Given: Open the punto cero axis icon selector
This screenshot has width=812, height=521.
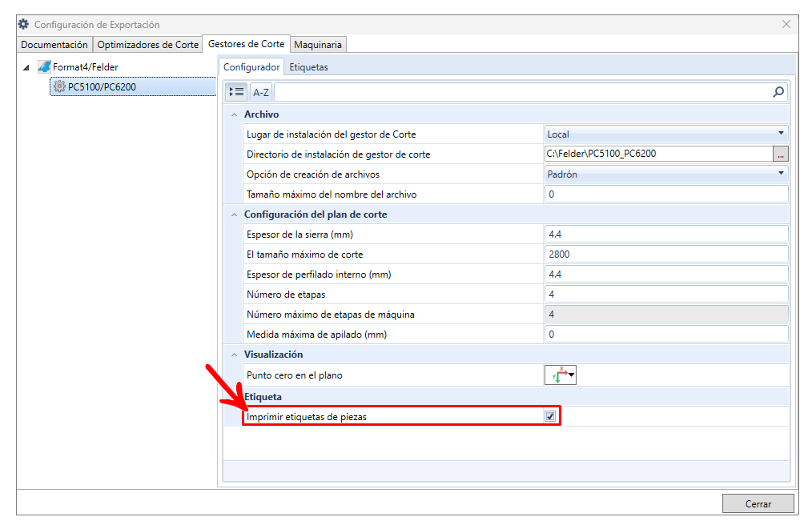Looking at the screenshot, I should pyautogui.click(x=560, y=375).
